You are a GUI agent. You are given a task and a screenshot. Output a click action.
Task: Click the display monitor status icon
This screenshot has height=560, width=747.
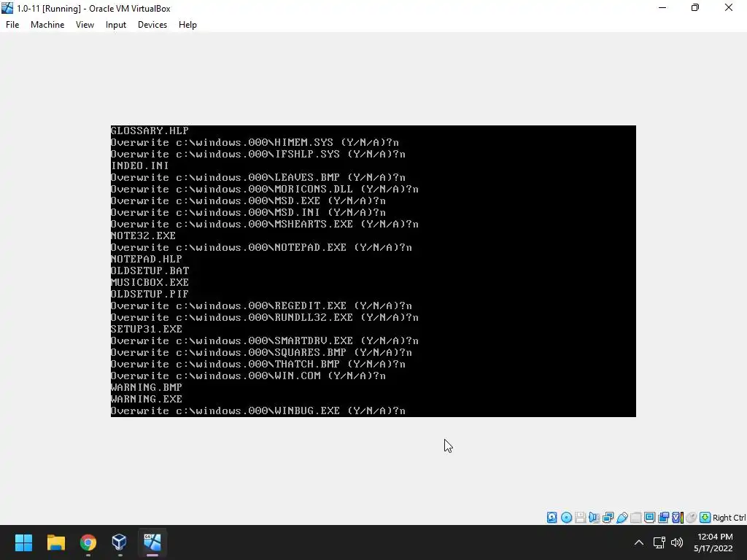649,518
